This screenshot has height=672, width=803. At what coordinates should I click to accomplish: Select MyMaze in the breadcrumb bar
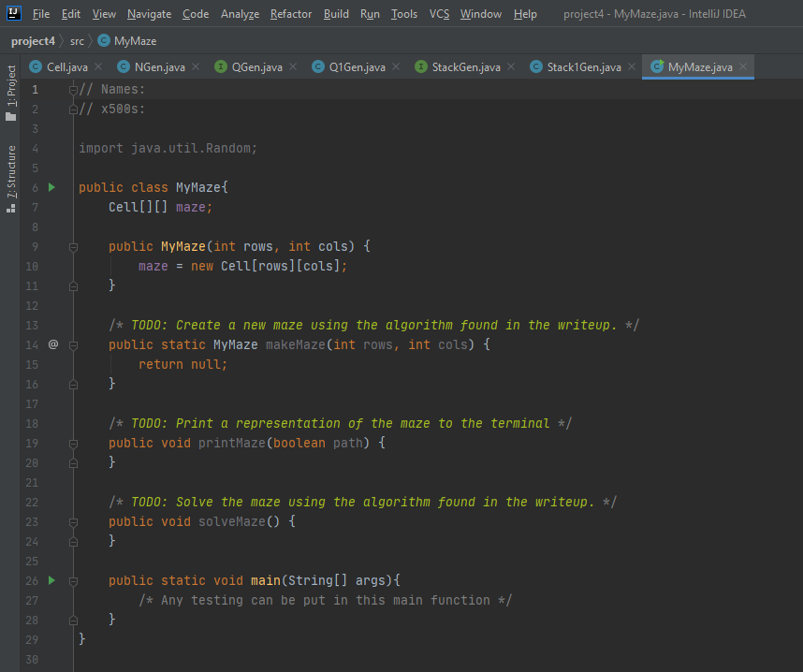point(135,41)
